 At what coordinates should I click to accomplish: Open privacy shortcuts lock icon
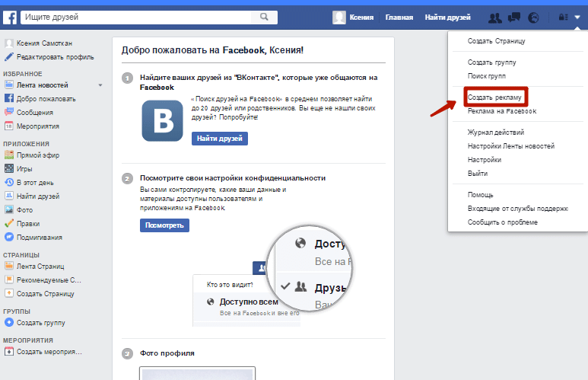pyautogui.click(x=562, y=18)
